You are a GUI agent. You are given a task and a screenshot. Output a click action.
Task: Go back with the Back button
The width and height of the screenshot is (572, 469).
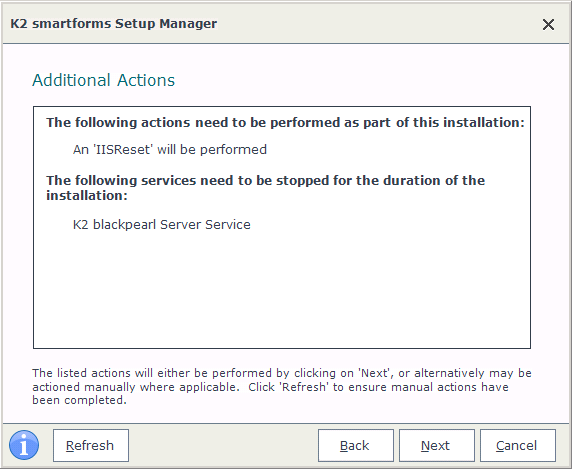tap(356, 445)
